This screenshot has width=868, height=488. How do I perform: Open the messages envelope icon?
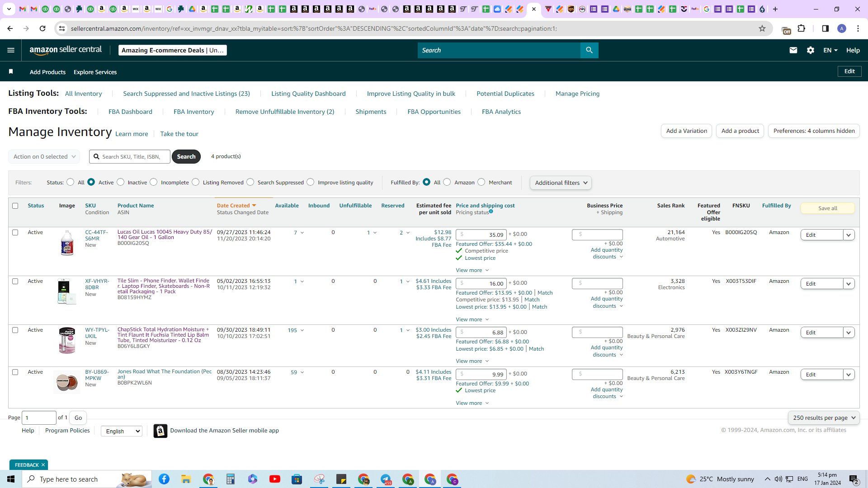[x=793, y=50]
